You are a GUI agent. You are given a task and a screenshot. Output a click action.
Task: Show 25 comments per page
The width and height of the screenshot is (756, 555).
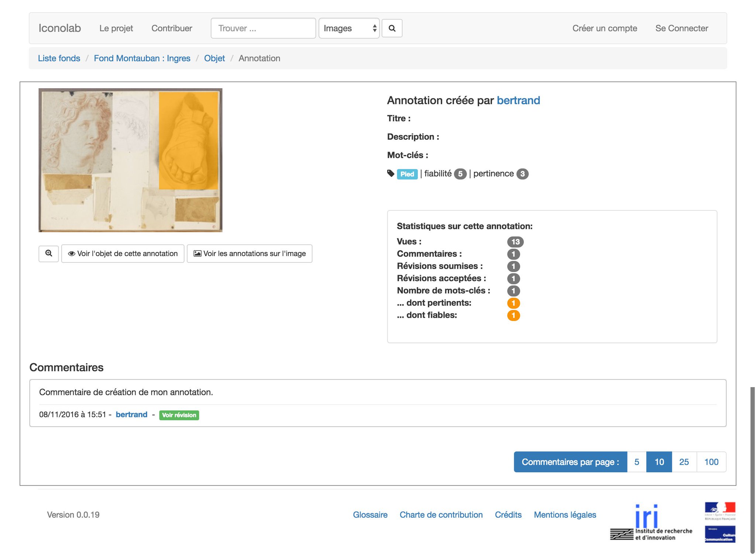click(684, 462)
